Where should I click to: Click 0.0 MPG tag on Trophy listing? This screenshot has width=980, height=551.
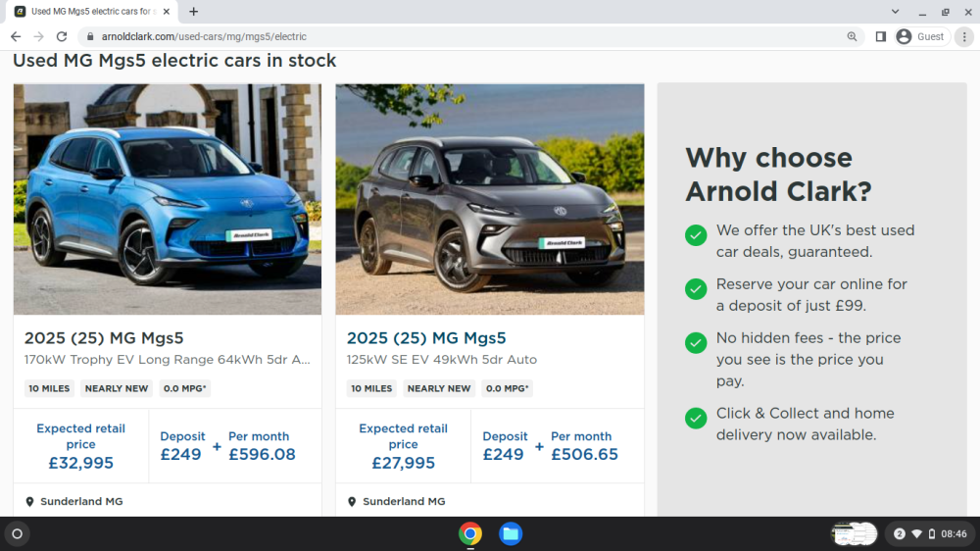[x=185, y=388]
